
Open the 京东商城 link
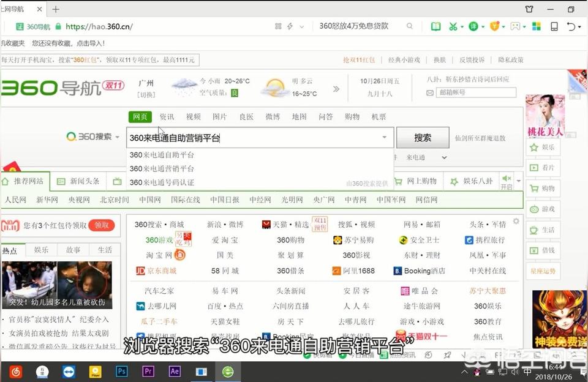[156, 271]
